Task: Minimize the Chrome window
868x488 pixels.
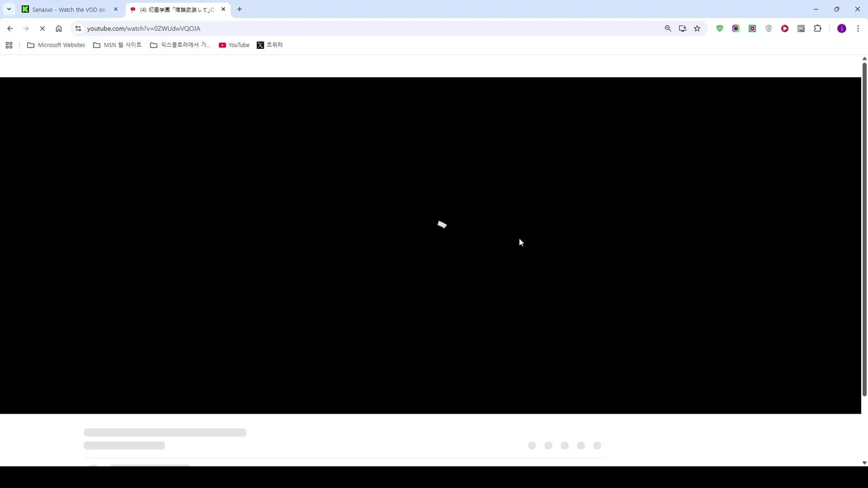Action: pos(816,9)
